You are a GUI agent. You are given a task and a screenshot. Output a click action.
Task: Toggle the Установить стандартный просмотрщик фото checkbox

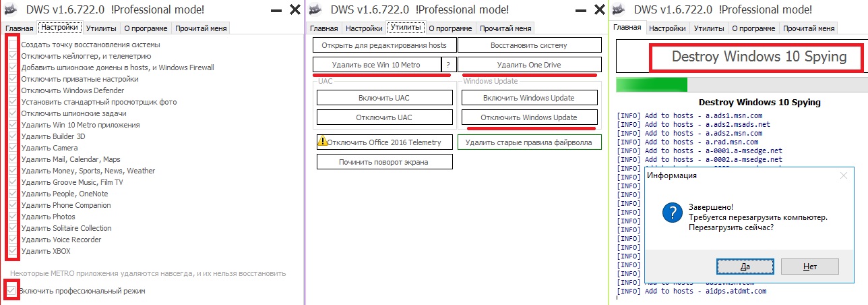13,102
